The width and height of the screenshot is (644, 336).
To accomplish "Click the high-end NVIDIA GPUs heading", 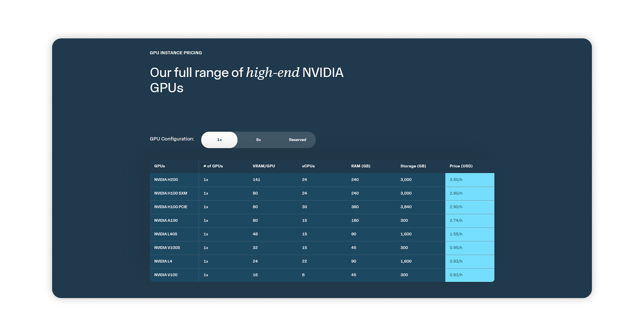I will click(247, 80).
